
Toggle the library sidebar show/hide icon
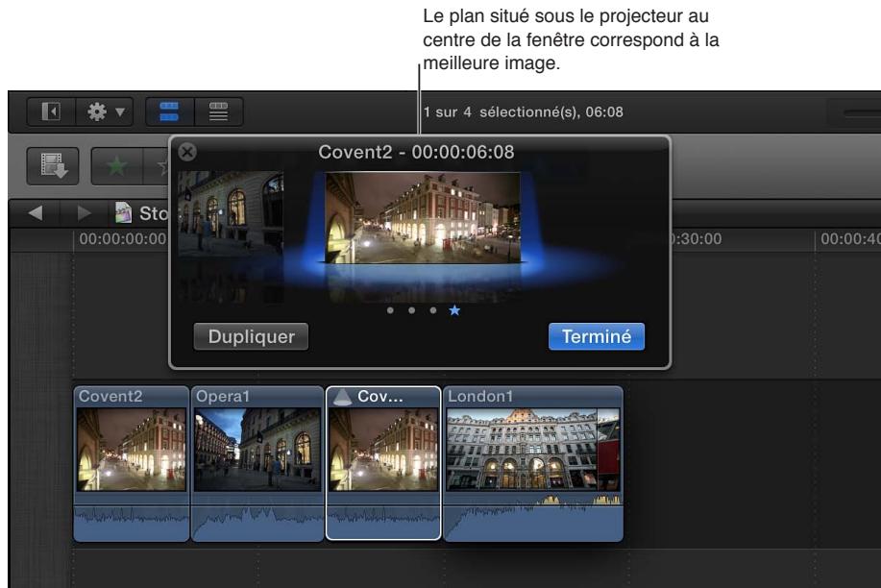[x=51, y=111]
